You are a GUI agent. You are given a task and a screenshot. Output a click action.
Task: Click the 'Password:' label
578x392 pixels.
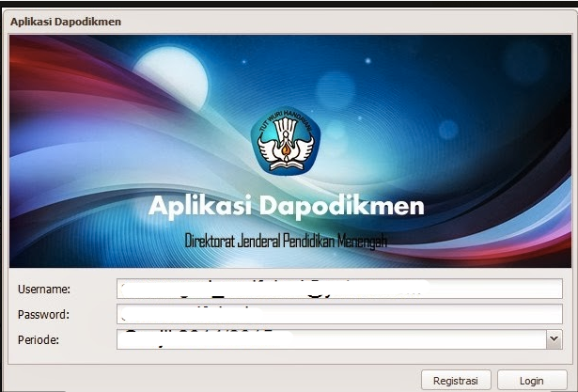click(x=43, y=315)
